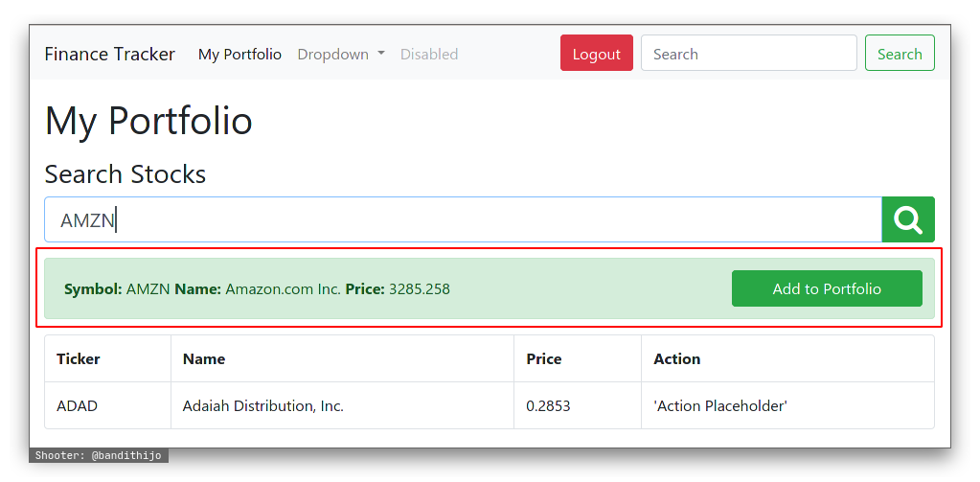Click the Action column header
Viewport: 980px width, 482px height.
pyautogui.click(x=676, y=358)
